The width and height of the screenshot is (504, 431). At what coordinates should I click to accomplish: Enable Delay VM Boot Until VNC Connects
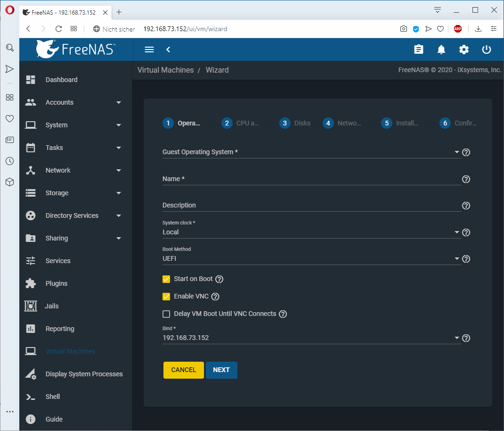[166, 314]
